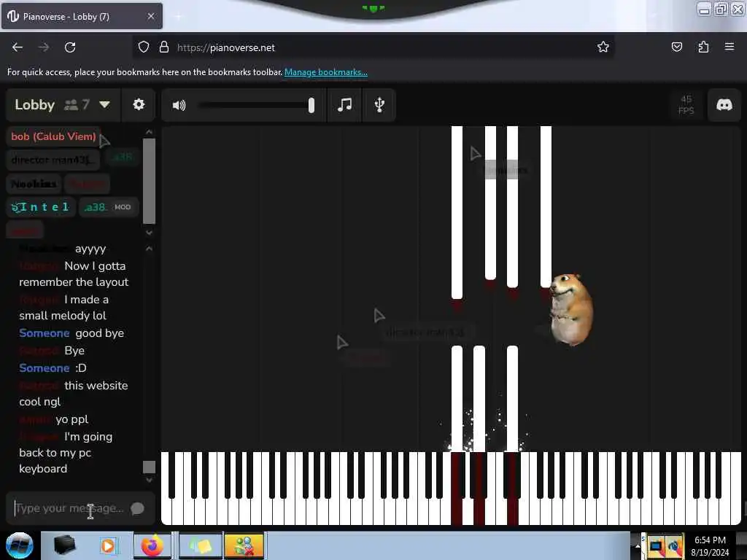Focus the Type your message input
Screen dimensions: 747x560
pyautogui.click(x=71, y=508)
